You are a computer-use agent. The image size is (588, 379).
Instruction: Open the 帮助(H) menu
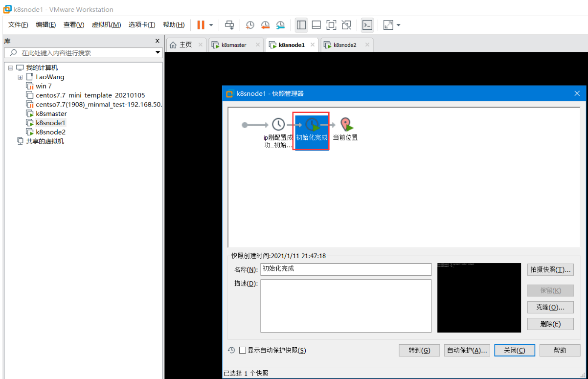point(174,25)
